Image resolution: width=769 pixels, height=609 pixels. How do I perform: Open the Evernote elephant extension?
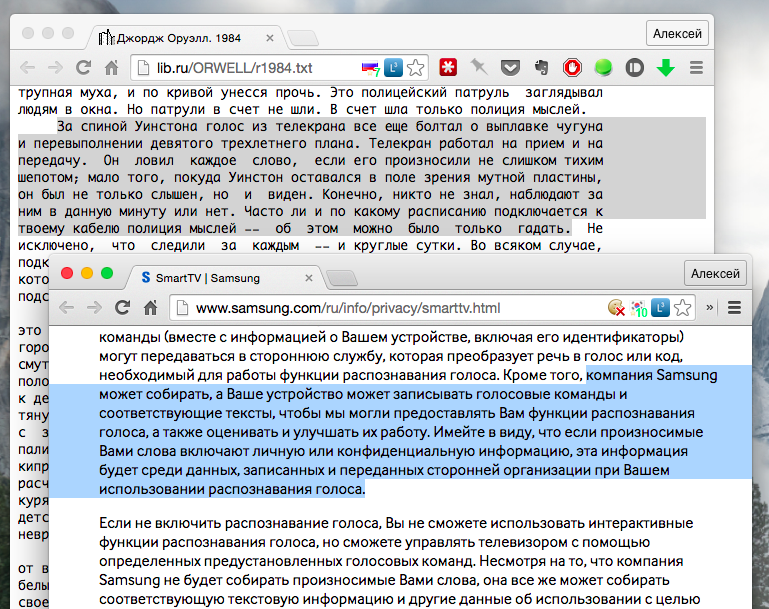(541, 67)
